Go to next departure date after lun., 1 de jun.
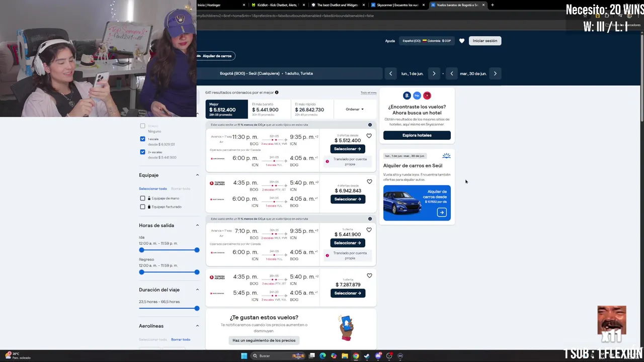This screenshot has height=362, width=644. coord(434,73)
